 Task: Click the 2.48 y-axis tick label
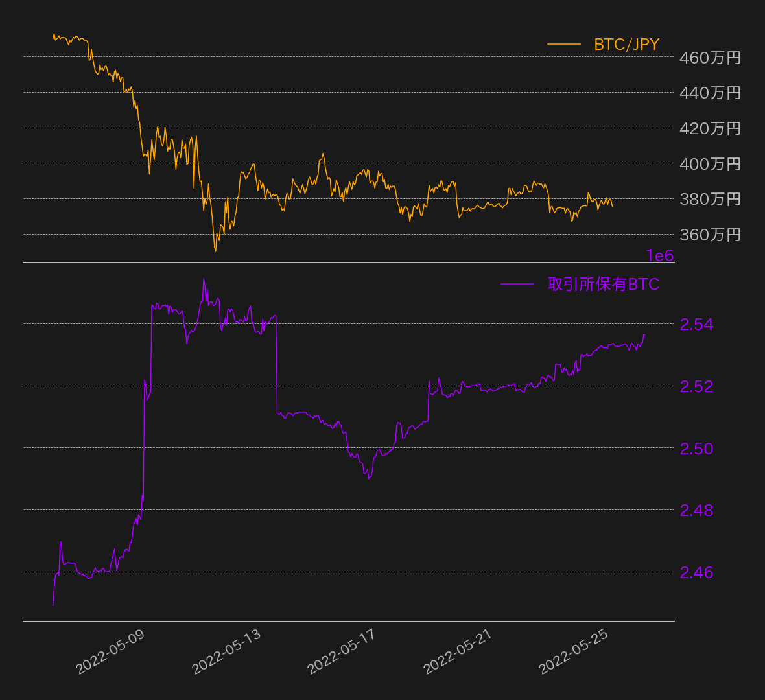696,510
